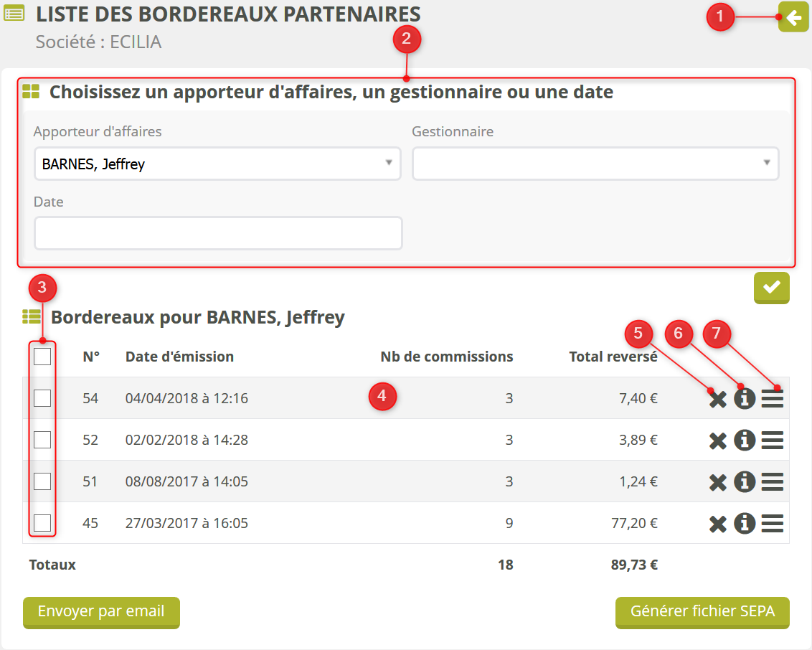Click the green checkmark validate icon

[x=771, y=287]
